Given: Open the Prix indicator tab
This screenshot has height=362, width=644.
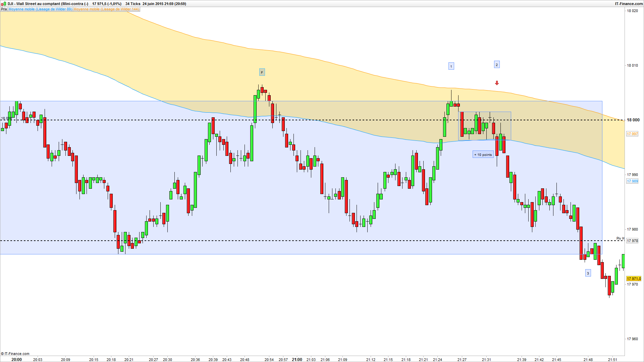Looking at the screenshot, I should point(4,9).
